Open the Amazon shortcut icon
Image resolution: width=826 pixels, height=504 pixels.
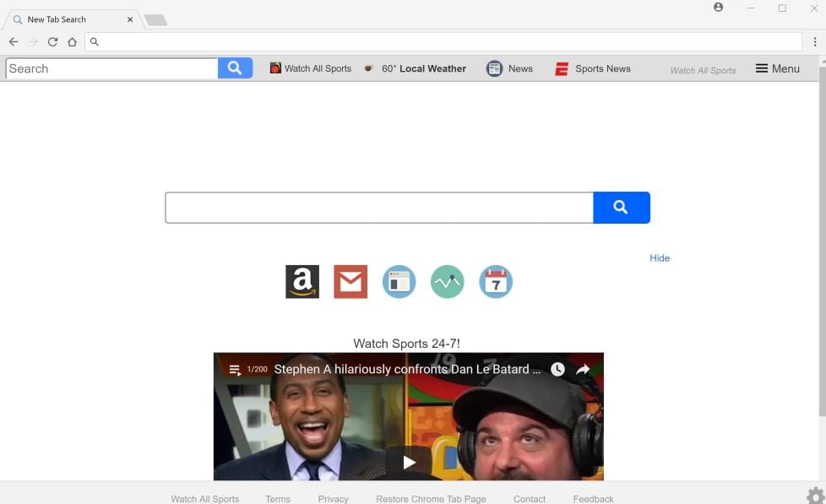[302, 281]
